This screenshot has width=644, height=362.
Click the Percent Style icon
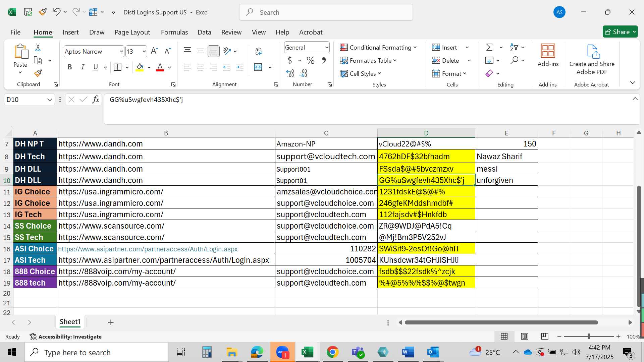311,61
